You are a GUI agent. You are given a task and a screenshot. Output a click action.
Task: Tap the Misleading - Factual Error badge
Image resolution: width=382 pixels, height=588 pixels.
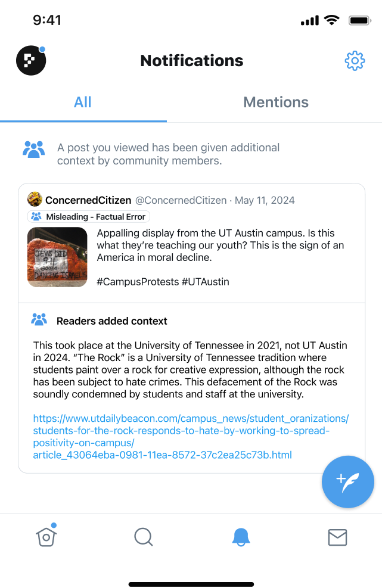[88, 216]
